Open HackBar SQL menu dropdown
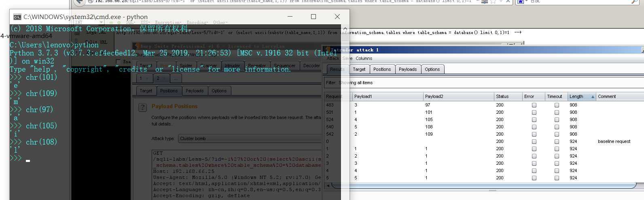Screen dimensions: 644x200 pyautogui.click(x=131, y=23)
